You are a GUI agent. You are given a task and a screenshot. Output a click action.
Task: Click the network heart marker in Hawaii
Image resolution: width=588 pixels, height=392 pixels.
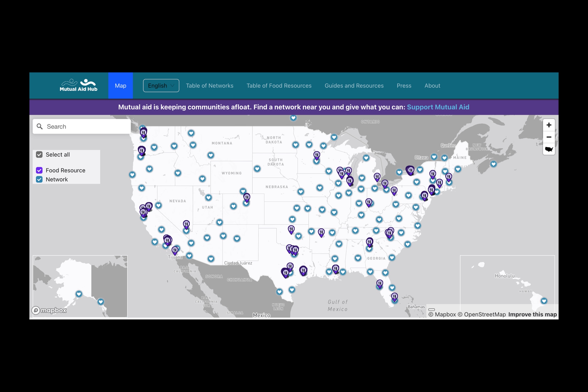pyautogui.click(x=544, y=301)
